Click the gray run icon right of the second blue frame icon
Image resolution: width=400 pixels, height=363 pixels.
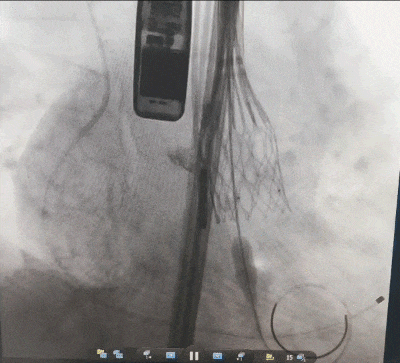241,355
